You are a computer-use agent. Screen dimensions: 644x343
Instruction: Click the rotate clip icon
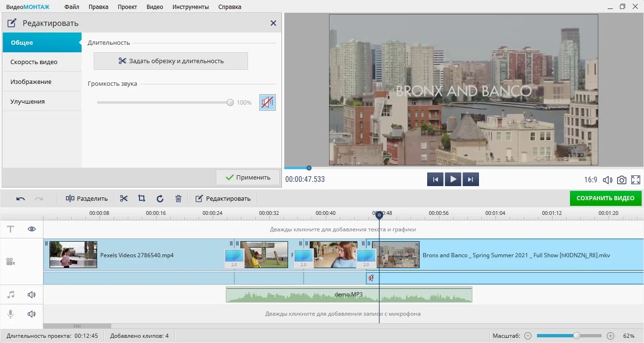click(x=160, y=199)
